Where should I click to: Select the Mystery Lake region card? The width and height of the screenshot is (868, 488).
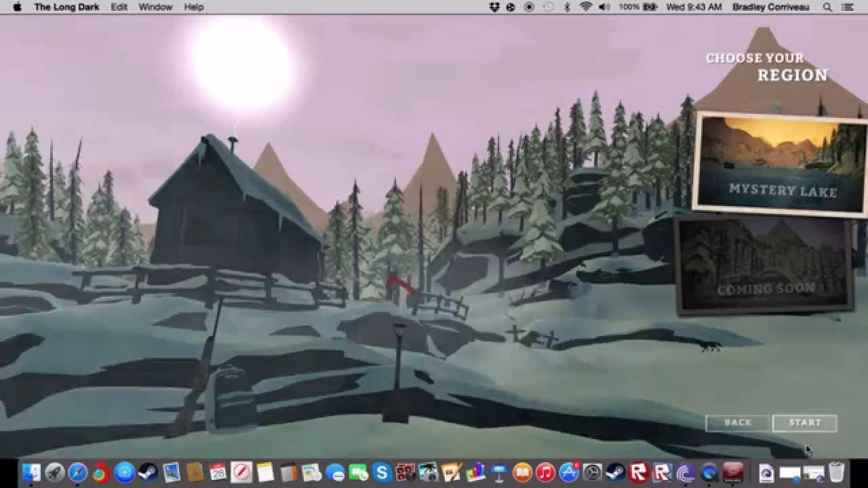[782, 163]
